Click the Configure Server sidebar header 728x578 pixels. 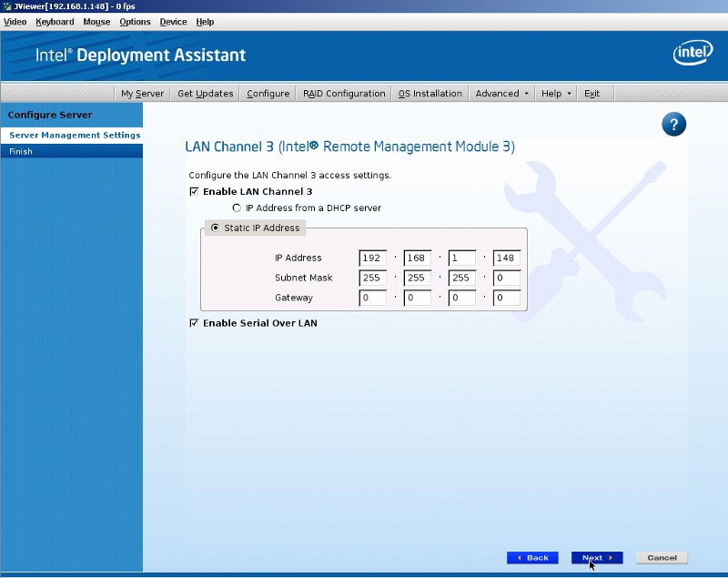tap(50, 115)
